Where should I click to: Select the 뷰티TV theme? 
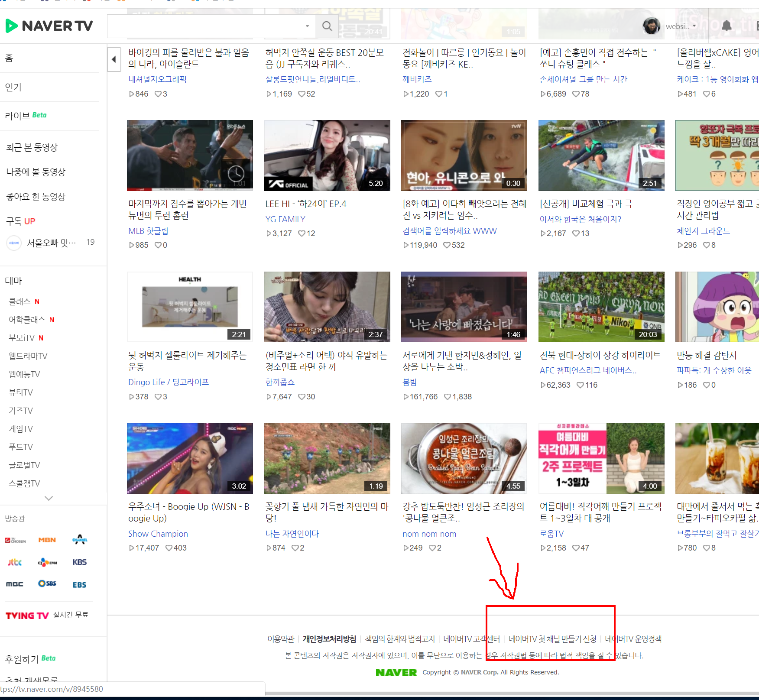click(21, 392)
